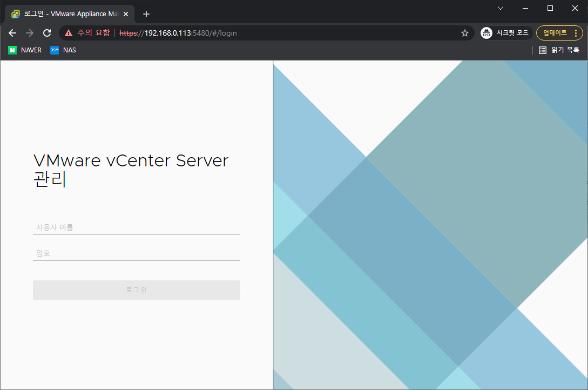Reload the vCenter login page

pos(47,33)
